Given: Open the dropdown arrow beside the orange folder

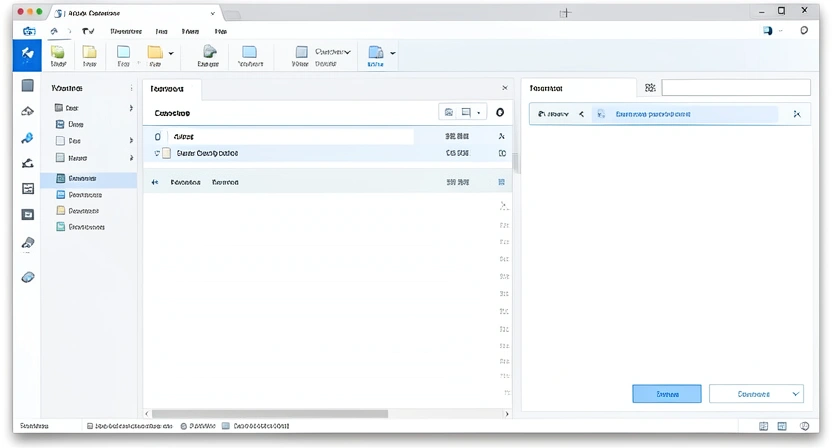Looking at the screenshot, I should coord(171,53).
